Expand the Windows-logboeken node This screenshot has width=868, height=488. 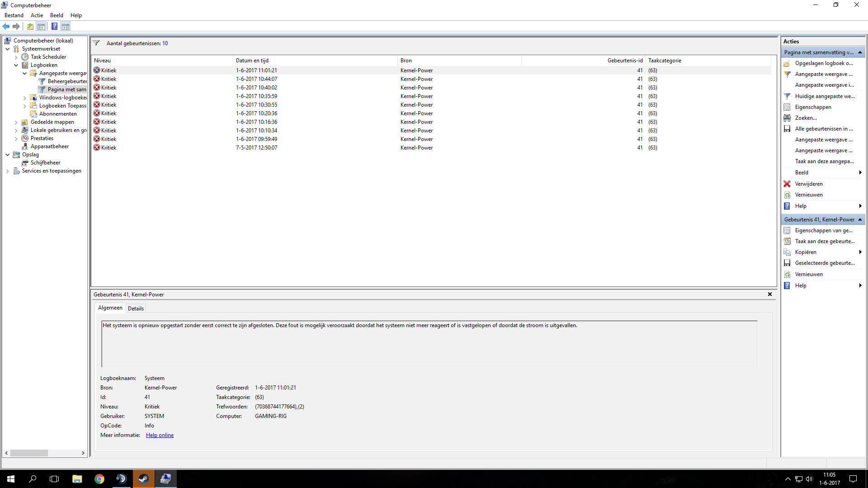pyautogui.click(x=25, y=98)
